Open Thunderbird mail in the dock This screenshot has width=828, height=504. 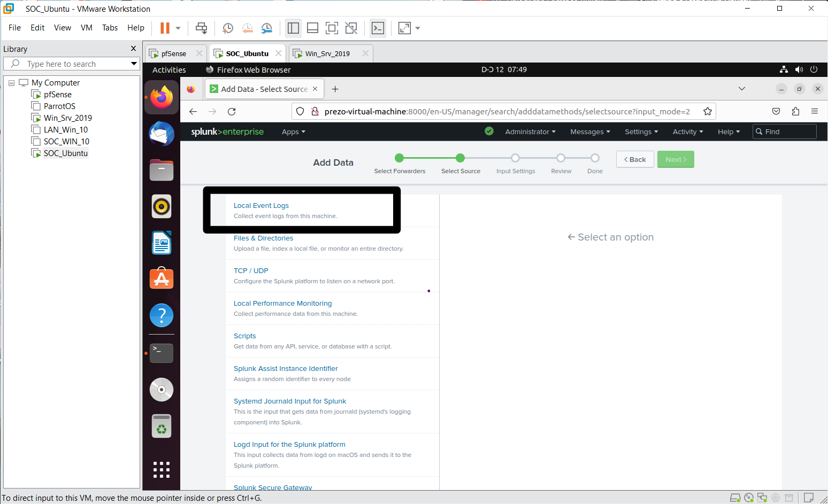162,134
